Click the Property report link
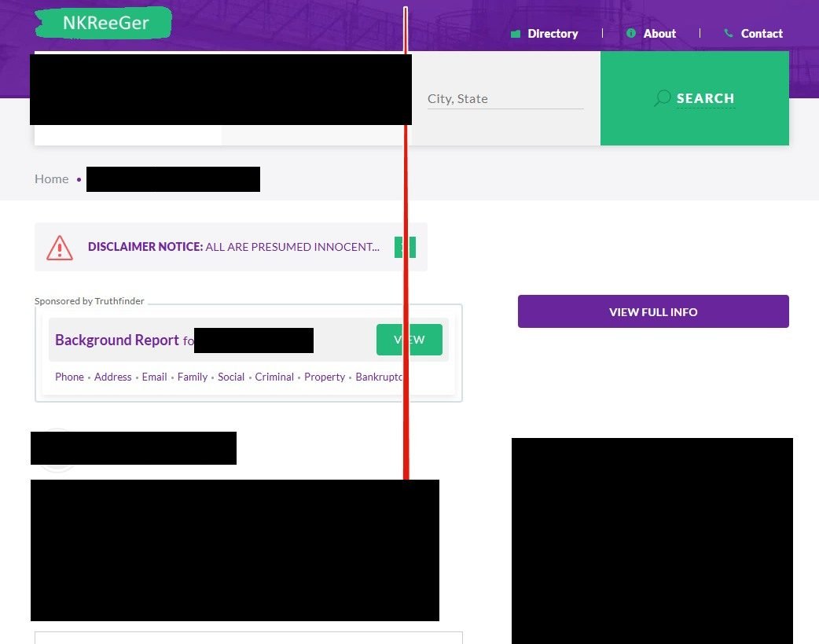The image size is (819, 644). [325, 377]
